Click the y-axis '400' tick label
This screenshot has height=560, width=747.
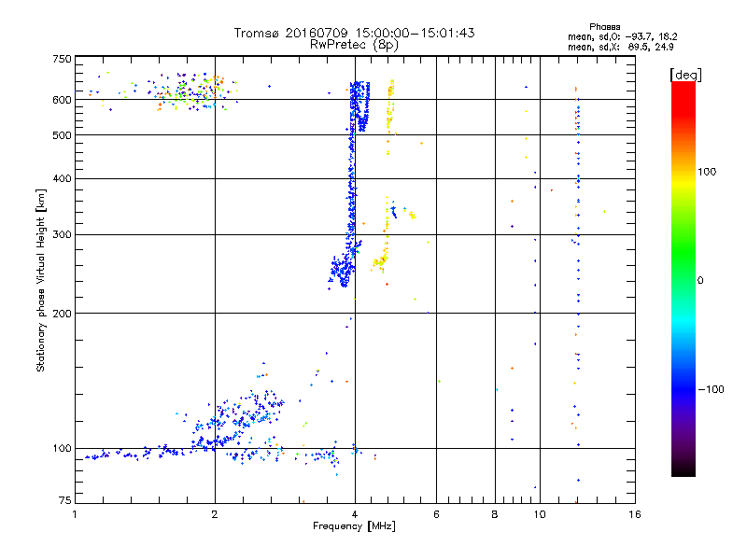pyautogui.click(x=62, y=179)
